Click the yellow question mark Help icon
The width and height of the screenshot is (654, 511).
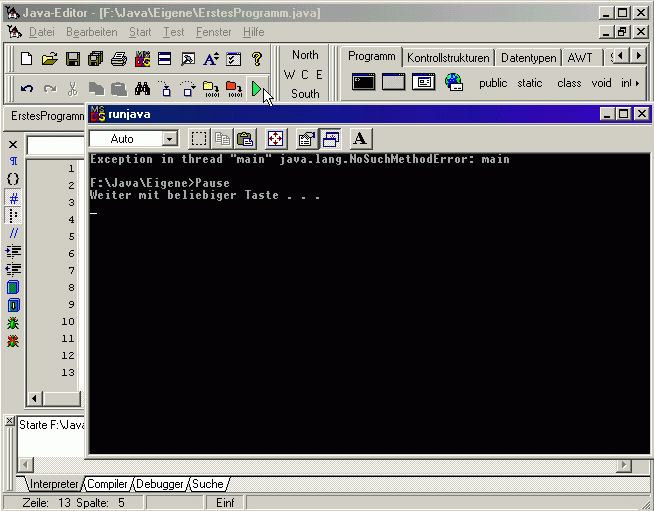click(256, 59)
